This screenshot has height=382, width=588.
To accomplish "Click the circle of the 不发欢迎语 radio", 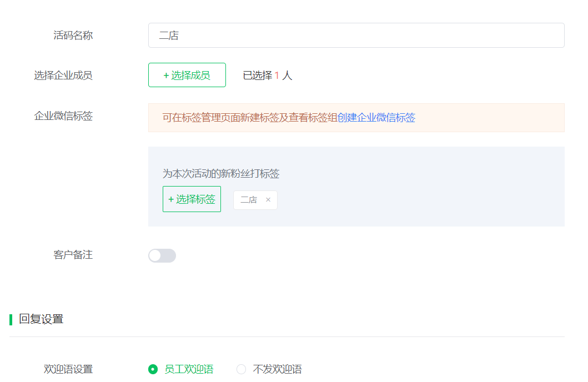I will pos(241,369).
